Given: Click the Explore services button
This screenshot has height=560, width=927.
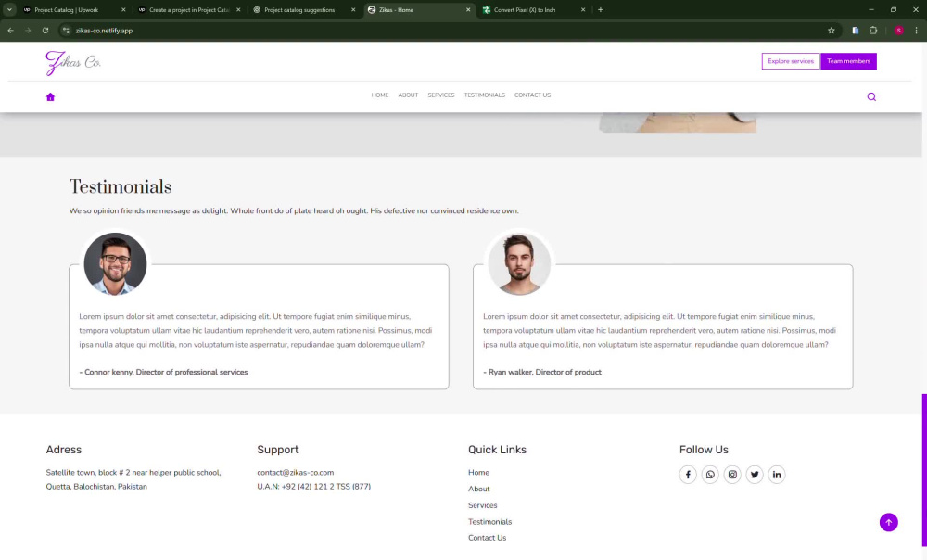Looking at the screenshot, I should point(791,61).
